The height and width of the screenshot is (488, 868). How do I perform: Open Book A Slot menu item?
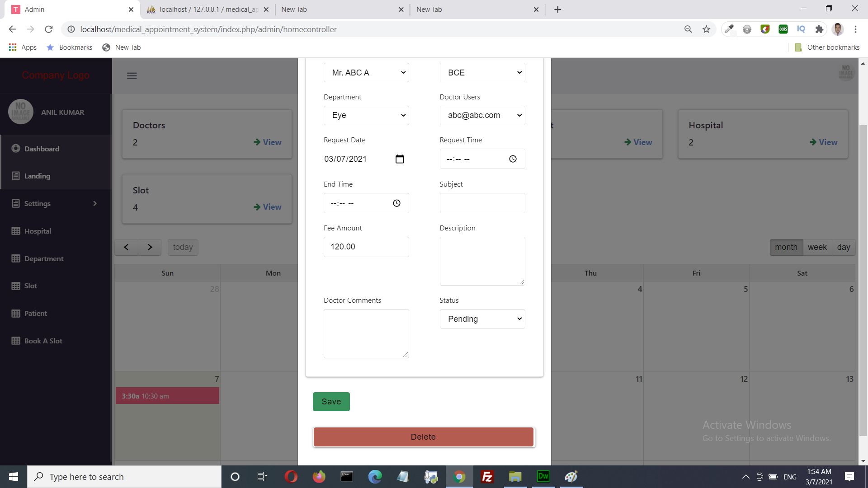43,341
